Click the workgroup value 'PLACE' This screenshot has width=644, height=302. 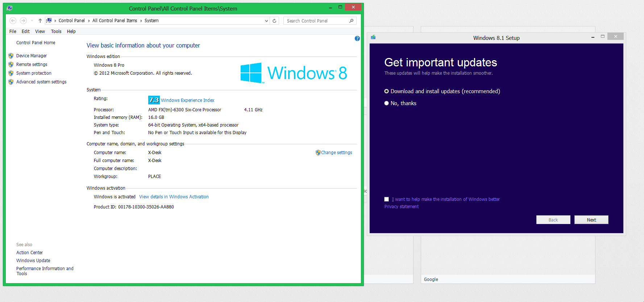point(155,177)
